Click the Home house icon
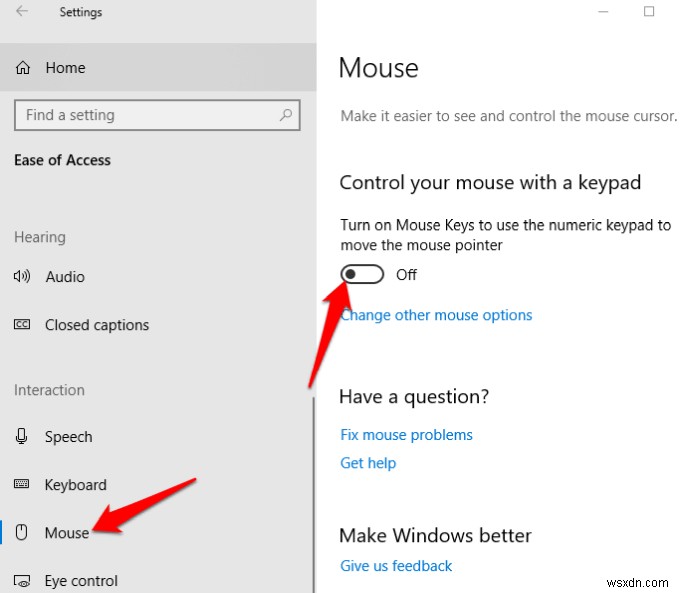The width and height of the screenshot is (680, 593). 23,68
